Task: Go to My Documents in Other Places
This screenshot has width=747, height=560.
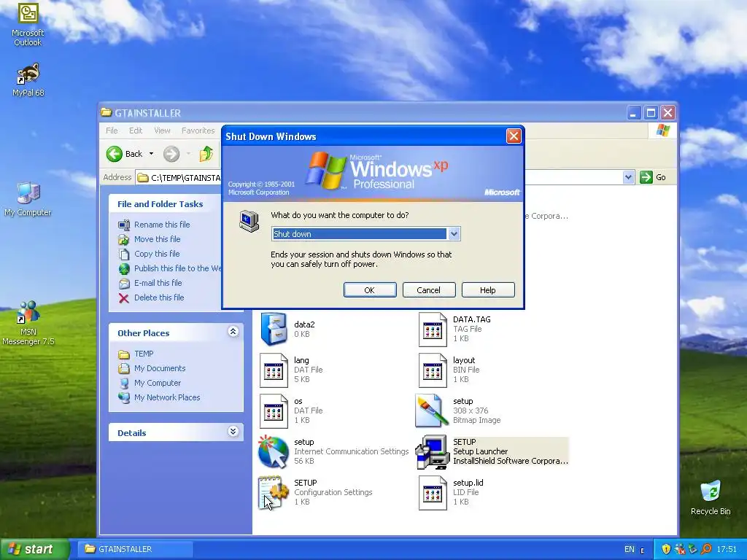Action: [160, 368]
